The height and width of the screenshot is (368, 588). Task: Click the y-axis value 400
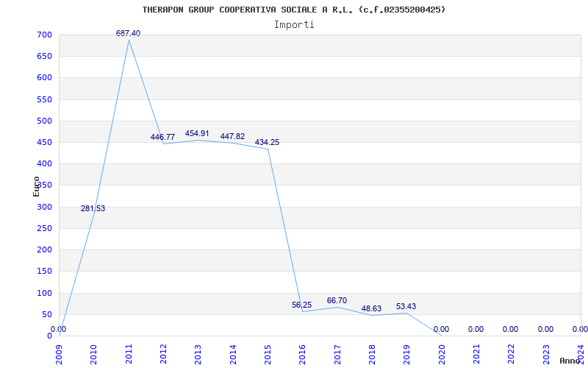pyautogui.click(x=45, y=163)
